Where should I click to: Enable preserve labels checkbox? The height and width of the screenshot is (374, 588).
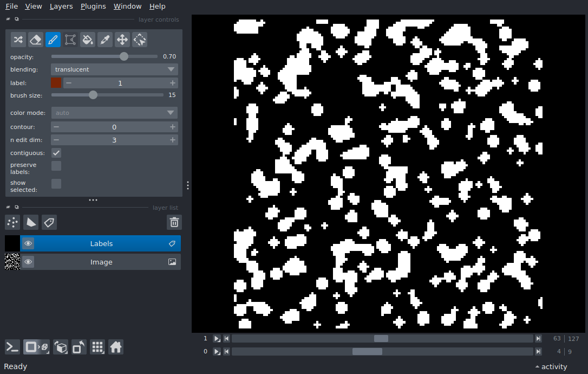click(x=56, y=166)
